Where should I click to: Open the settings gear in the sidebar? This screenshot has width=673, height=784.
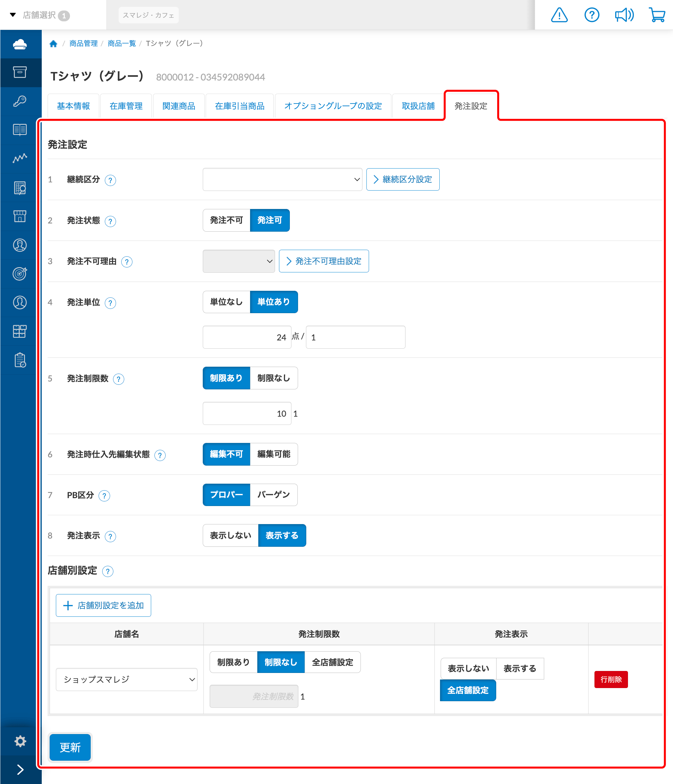pos(20,741)
